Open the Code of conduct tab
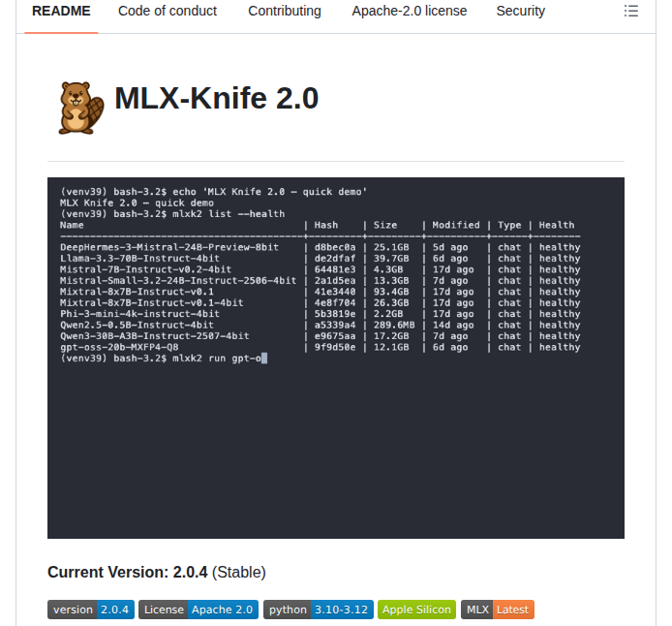The width and height of the screenshot is (672, 626). click(168, 11)
